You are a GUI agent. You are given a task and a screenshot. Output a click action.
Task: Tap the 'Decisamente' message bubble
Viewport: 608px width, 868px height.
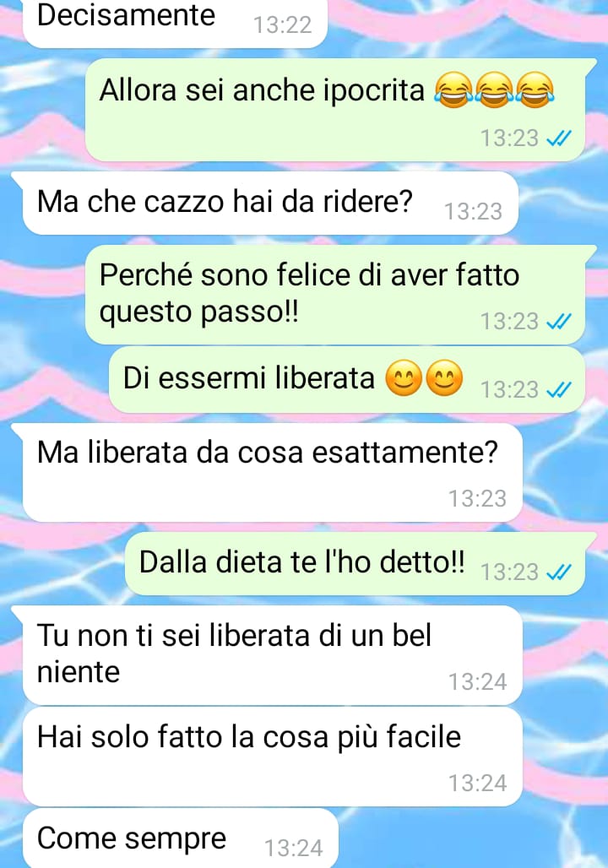pos(175,22)
